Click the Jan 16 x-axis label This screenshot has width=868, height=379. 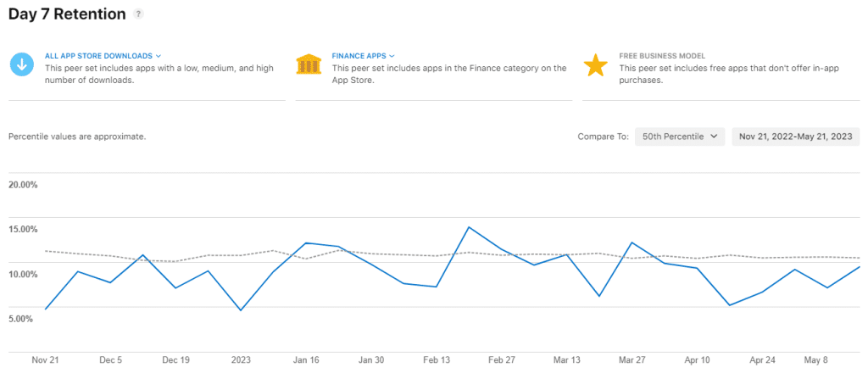(x=306, y=360)
